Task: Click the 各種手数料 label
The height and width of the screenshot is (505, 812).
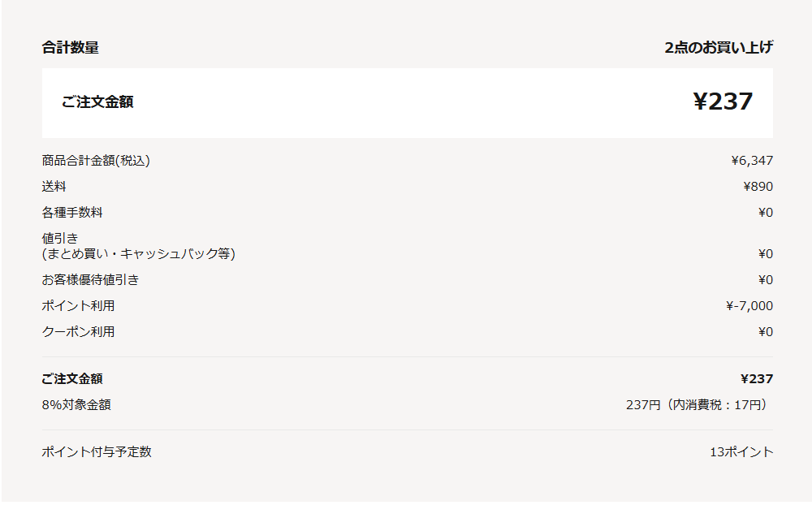Action: coord(72,213)
